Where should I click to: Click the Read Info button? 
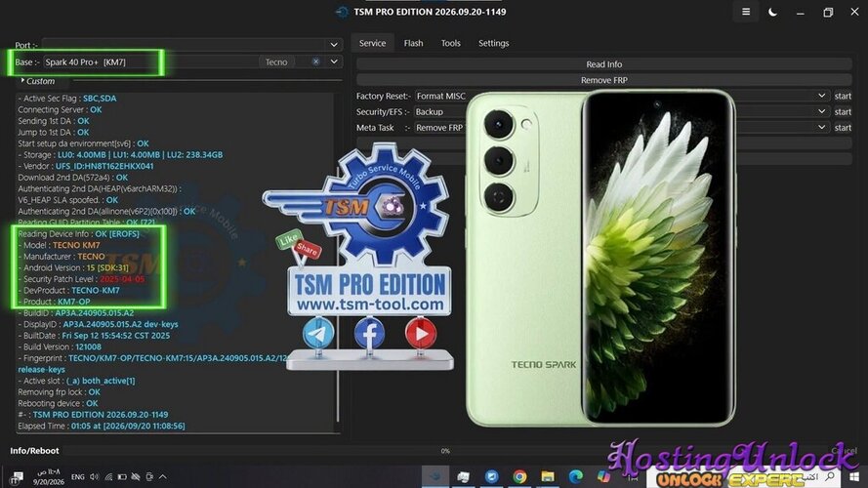(604, 64)
